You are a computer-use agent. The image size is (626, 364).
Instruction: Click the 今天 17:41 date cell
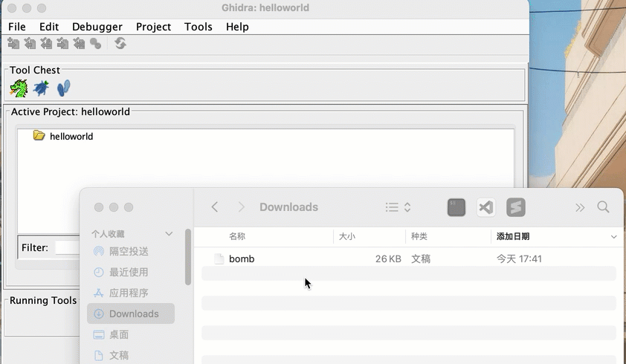(x=519, y=259)
